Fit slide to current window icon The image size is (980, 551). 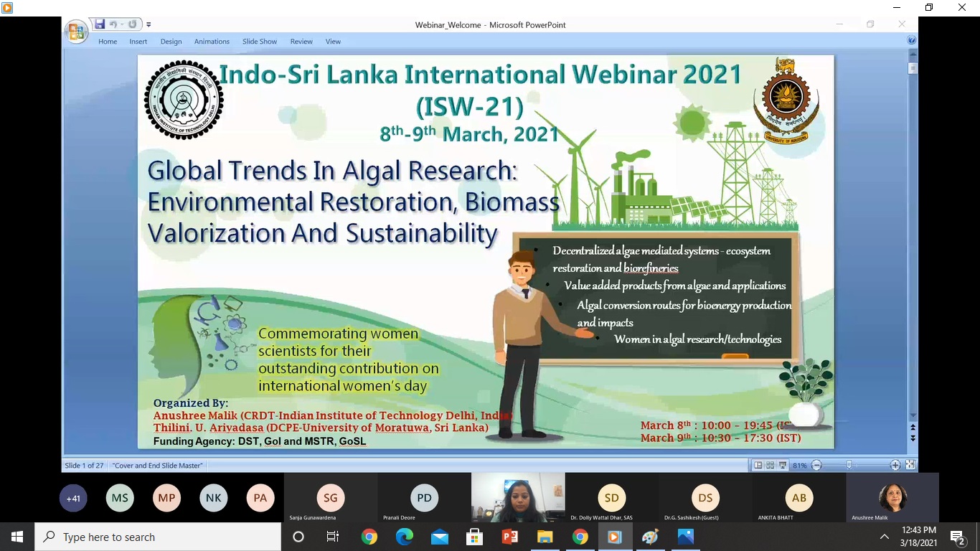tap(910, 466)
